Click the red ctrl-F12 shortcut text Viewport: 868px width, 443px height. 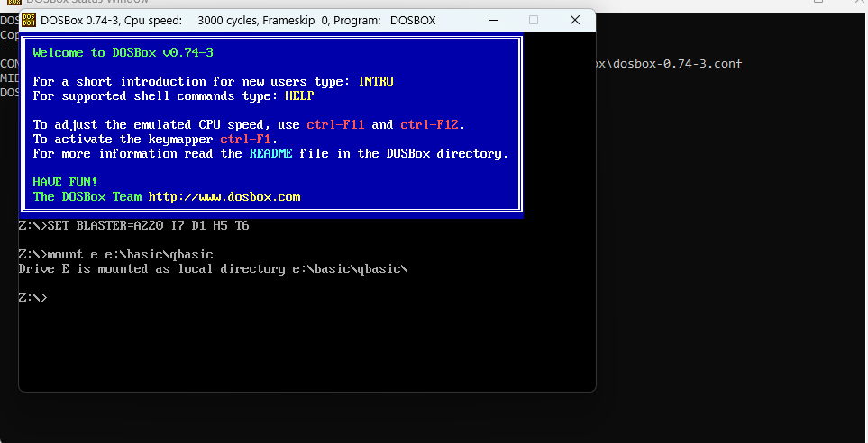coord(430,124)
